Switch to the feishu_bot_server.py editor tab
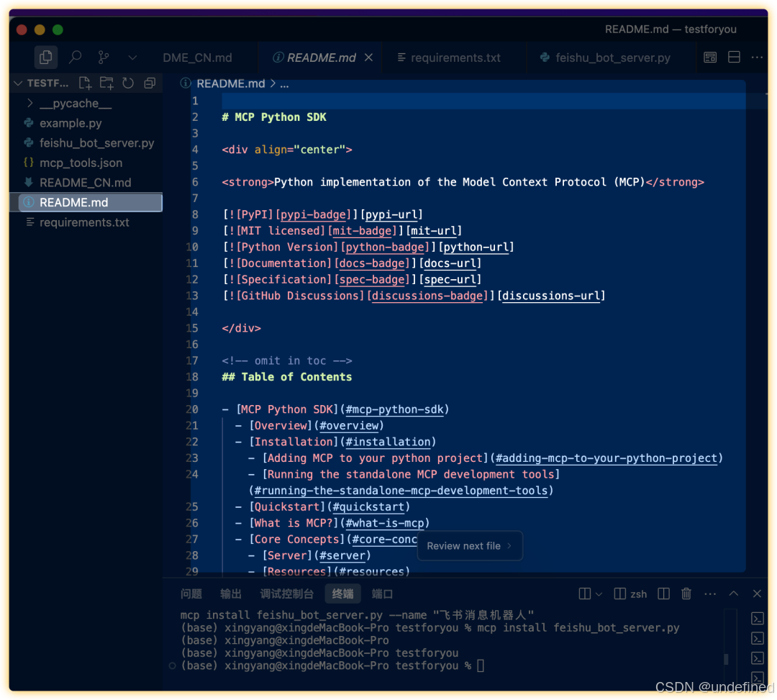The width and height of the screenshot is (777, 700). pos(612,58)
